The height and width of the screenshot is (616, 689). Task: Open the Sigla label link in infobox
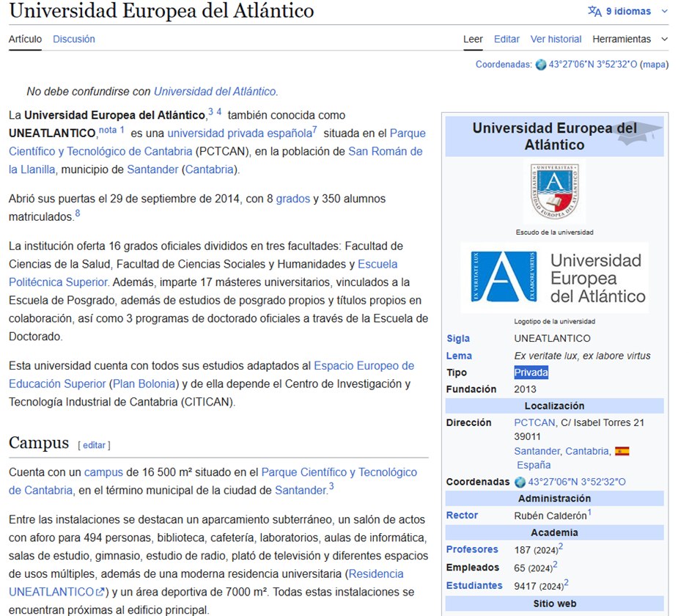click(458, 339)
